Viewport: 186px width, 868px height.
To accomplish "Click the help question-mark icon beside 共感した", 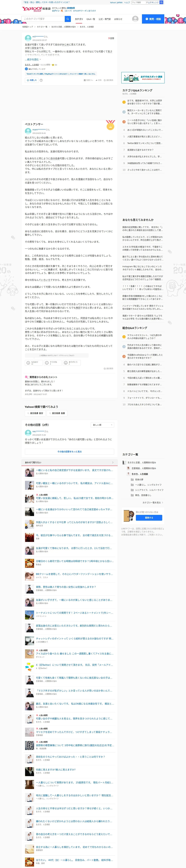I will click(41, 80).
